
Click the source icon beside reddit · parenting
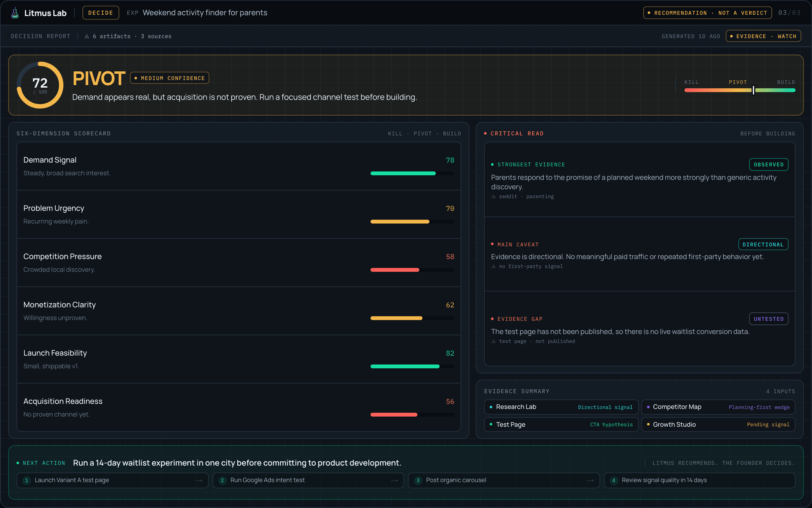(494, 197)
